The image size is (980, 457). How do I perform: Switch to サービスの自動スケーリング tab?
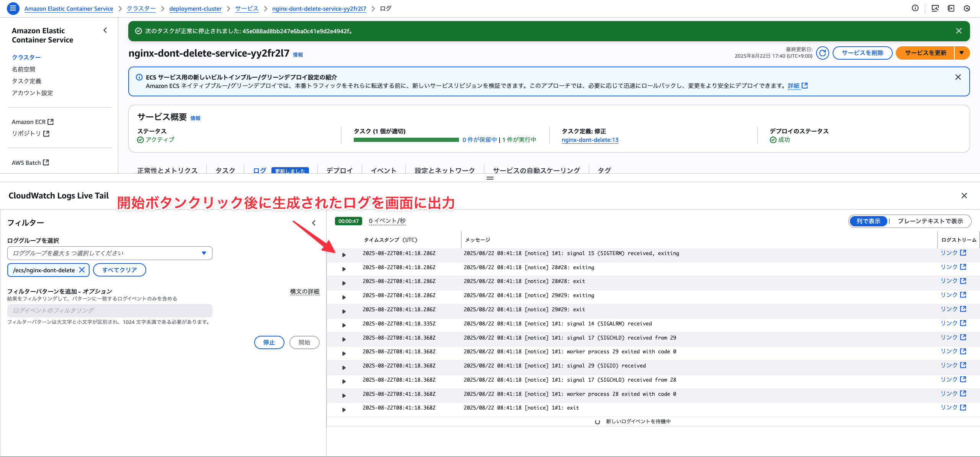click(536, 170)
